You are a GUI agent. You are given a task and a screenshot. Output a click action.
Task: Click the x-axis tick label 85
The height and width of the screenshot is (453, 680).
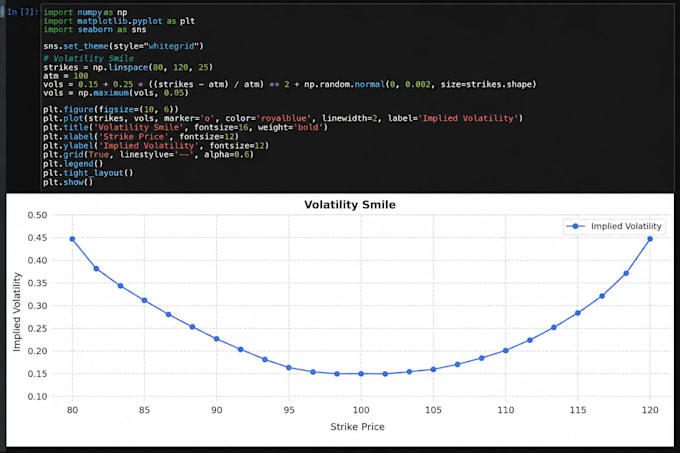pyautogui.click(x=144, y=410)
